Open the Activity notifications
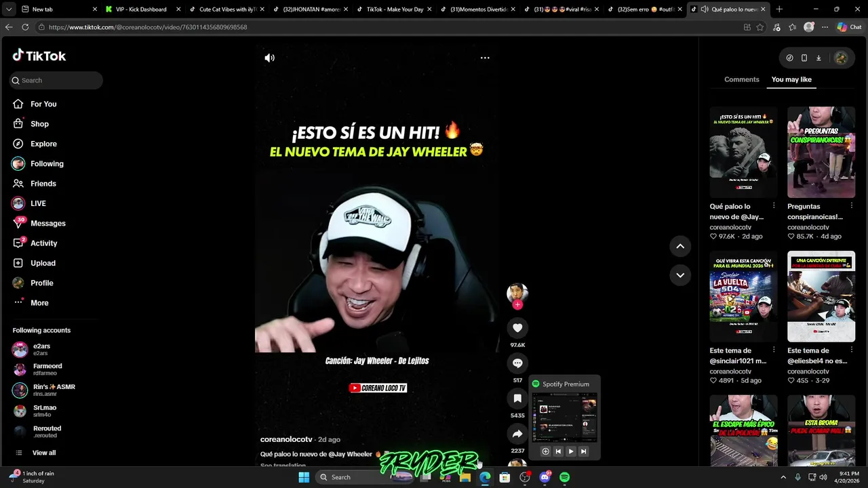The image size is (868, 488). tap(44, 243)
